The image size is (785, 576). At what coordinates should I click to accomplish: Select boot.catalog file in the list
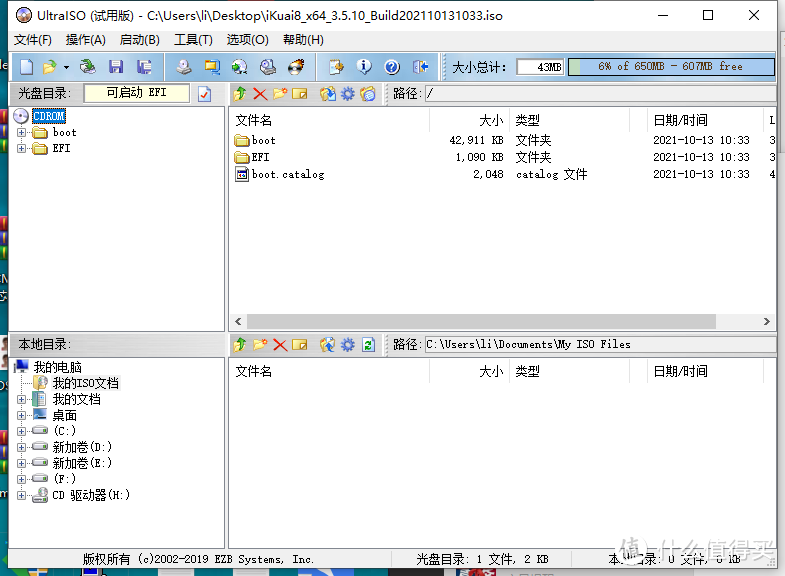[287, 174]
